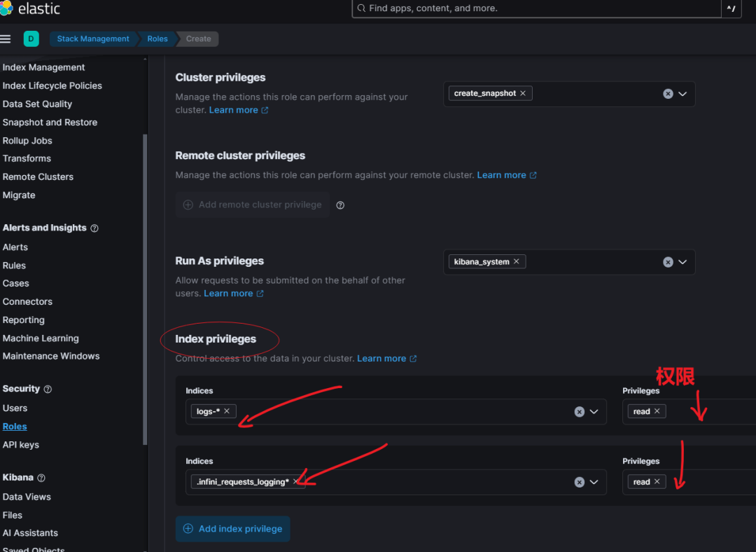Clear the .infini_requests_logging* indices field
Viewport: 756px width, 552px height.
click(580, 482)
